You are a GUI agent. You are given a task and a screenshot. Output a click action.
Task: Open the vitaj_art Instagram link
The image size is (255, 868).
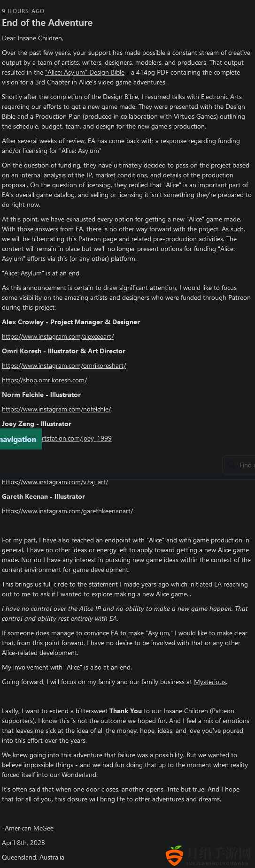pos(55,482)
